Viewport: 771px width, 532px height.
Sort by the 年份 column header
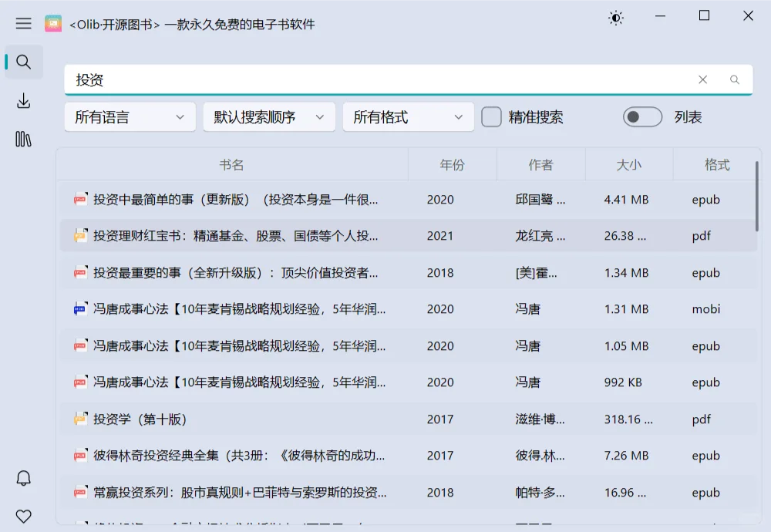tap(452, 165)
